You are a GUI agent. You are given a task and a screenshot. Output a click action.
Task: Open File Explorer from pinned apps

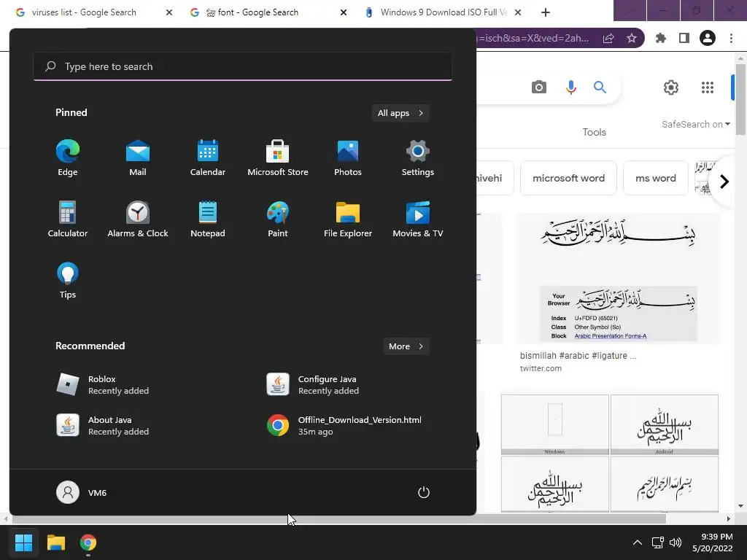[x=348, y=219]
